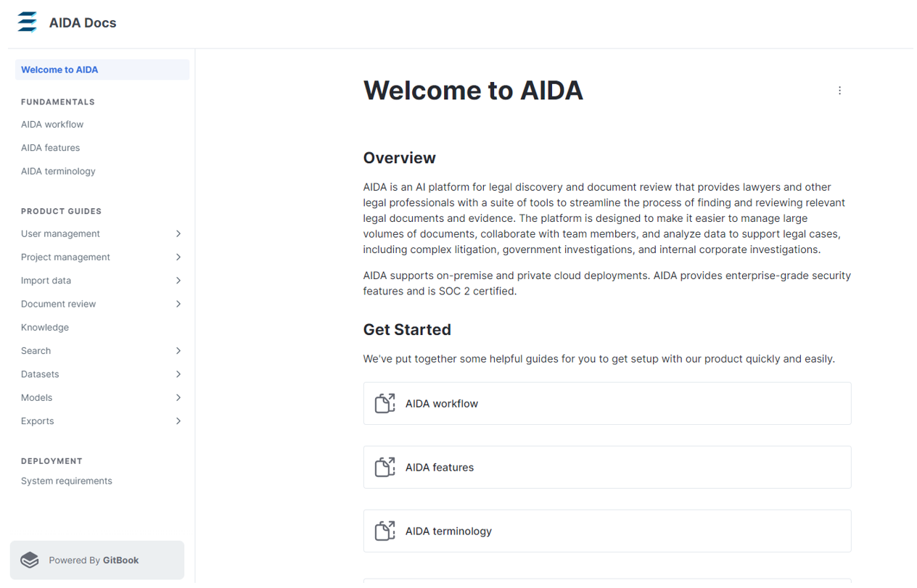Expand Import data submenu arrow
This screenshot has width=917, height=588.
coord(178,281)
